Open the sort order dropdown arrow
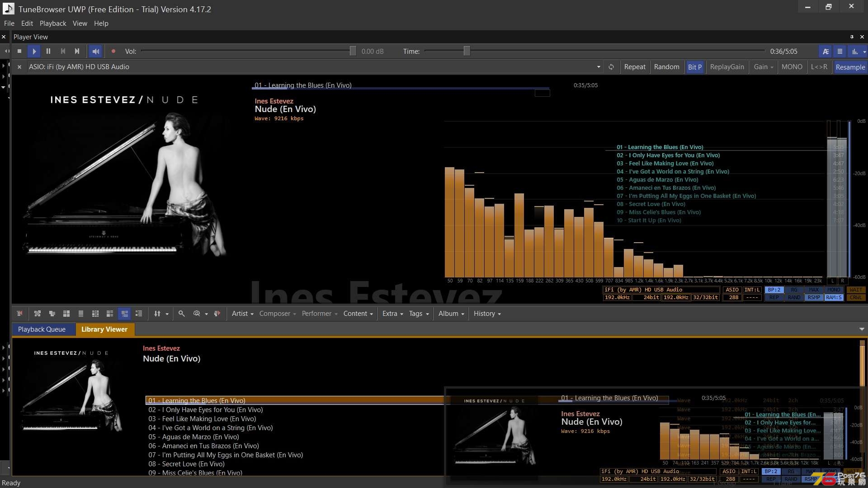 click(167, 314)
